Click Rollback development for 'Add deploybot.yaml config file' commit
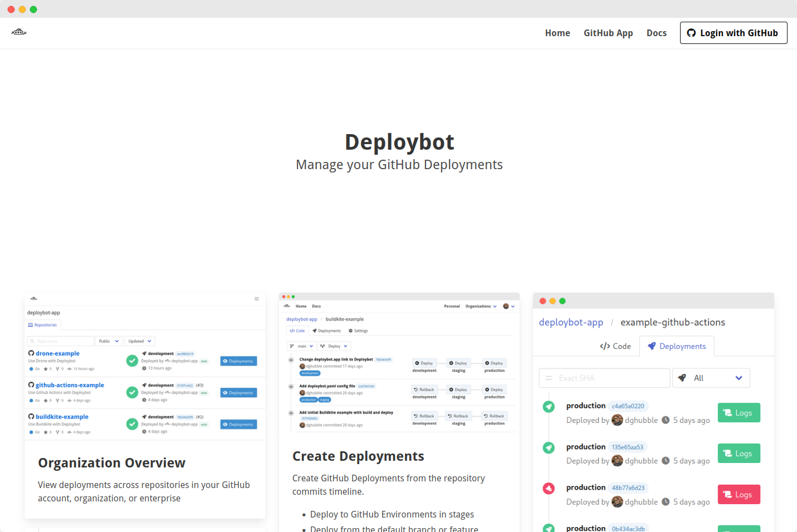 coord(424,390)
